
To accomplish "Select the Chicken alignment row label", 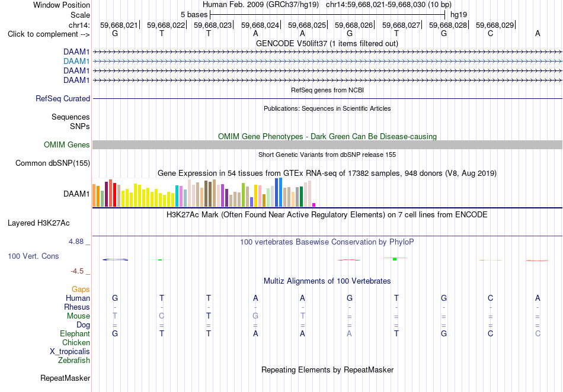I will click(x=76, y=342).
